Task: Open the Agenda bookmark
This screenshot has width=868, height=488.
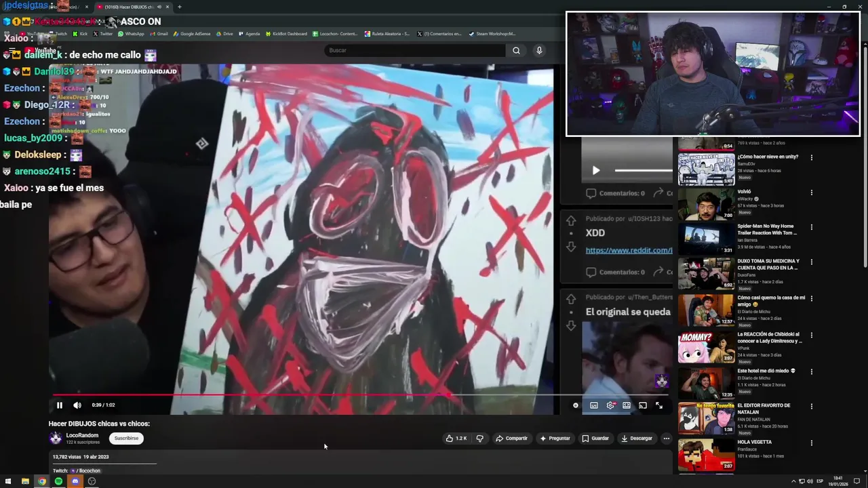Action: tap(248, 34)
